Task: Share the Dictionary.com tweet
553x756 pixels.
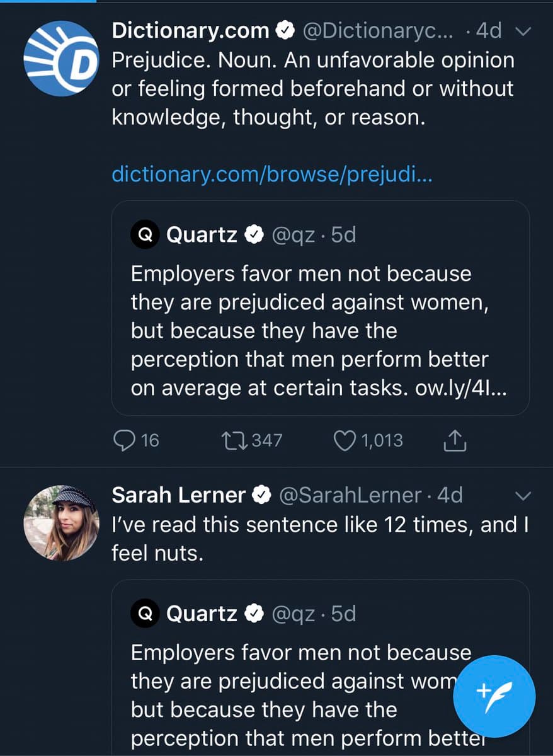Action: coord(455,442)
